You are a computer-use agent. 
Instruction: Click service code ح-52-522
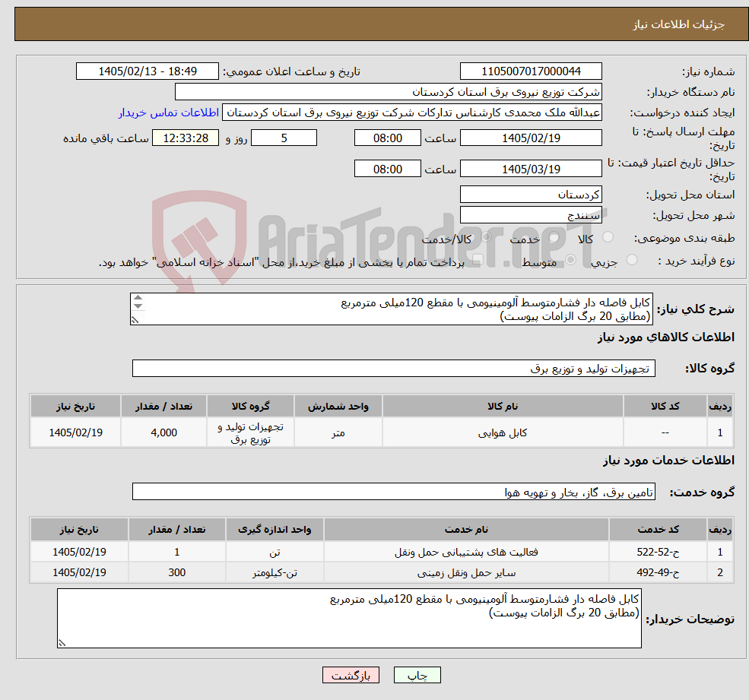659,552
